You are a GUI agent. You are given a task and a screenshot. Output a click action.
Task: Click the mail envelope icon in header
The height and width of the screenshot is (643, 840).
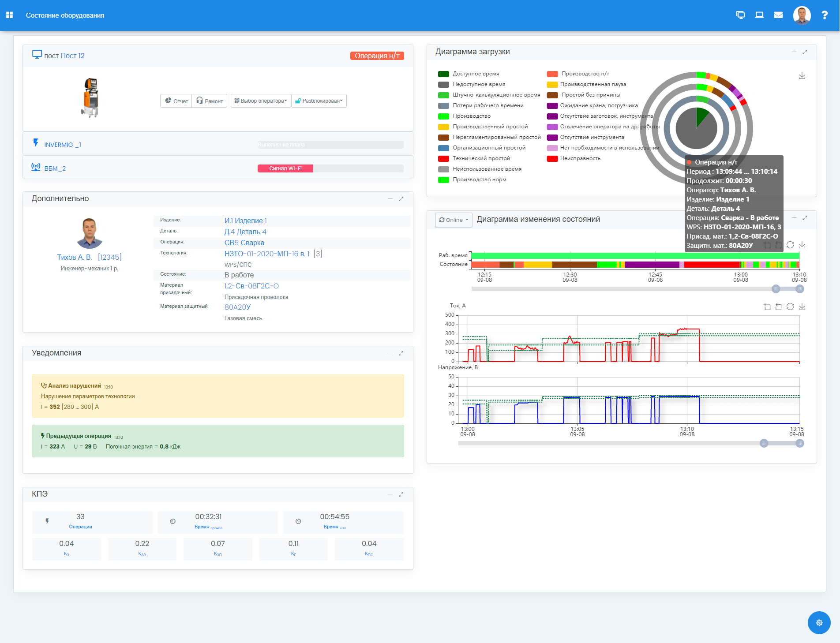tap(778, 15)
